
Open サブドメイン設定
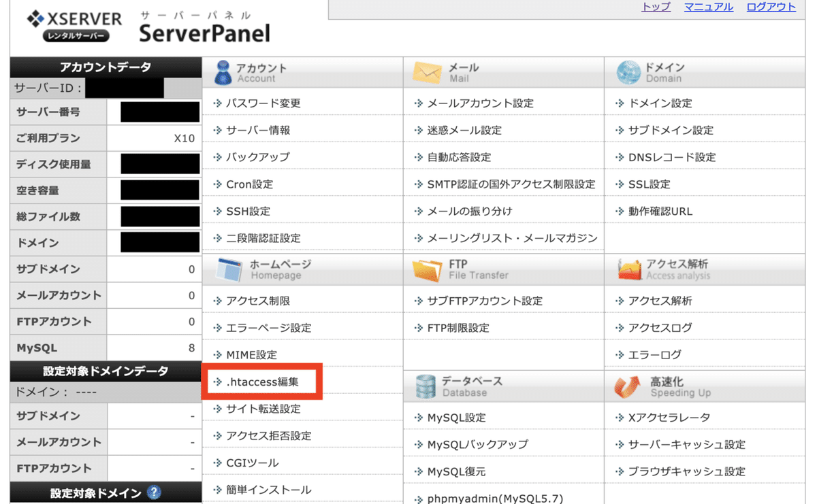pos(671,130)
